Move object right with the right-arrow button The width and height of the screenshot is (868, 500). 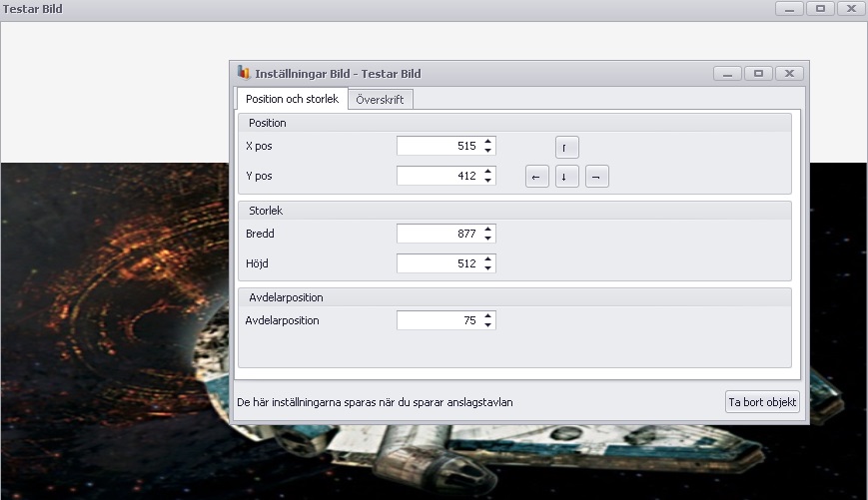596,177
